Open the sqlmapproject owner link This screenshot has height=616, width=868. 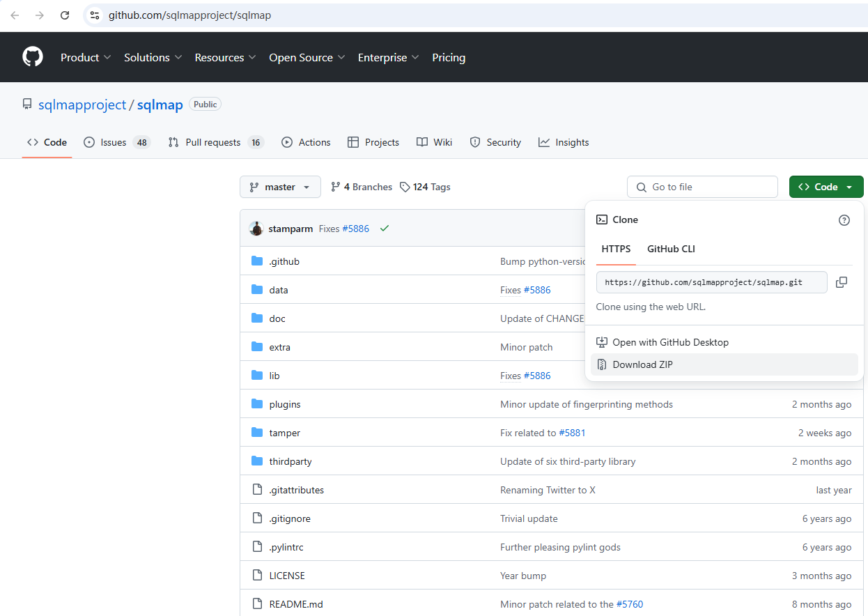pyautogui.click(x=82, y=105)
